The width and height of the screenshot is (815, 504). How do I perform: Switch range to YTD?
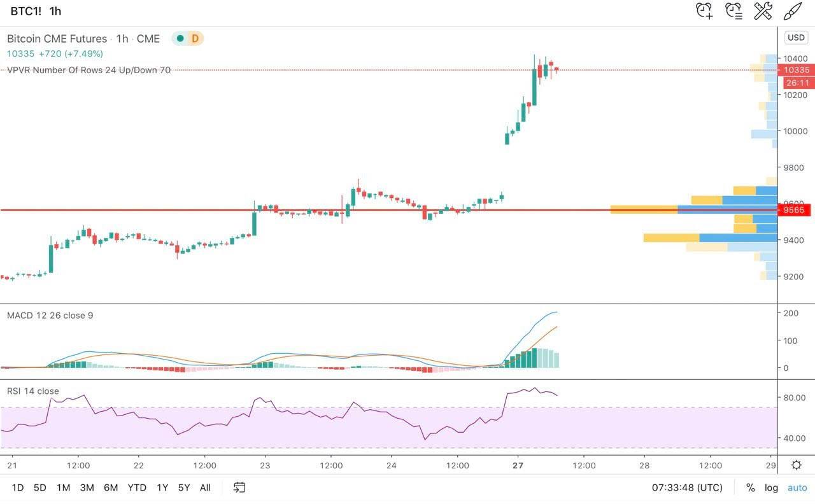coord(137,487)
